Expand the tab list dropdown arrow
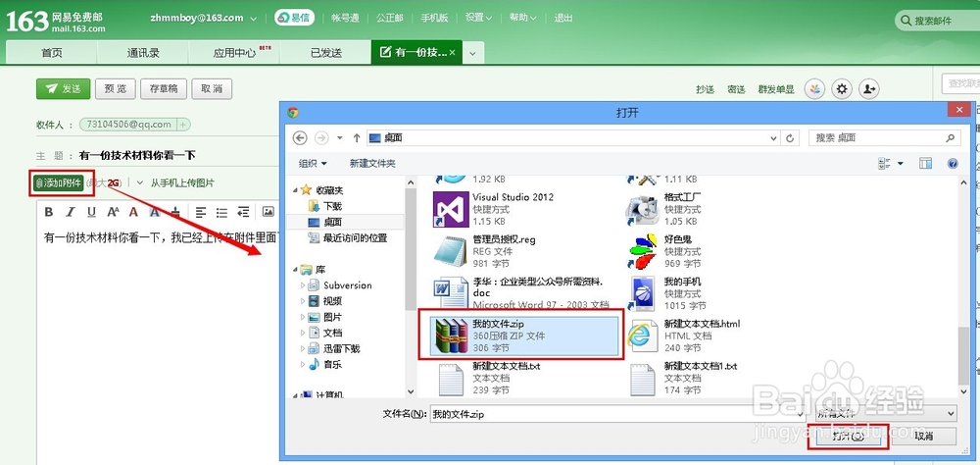The width and height of the screenshot is (980, 465). (472, 53)
